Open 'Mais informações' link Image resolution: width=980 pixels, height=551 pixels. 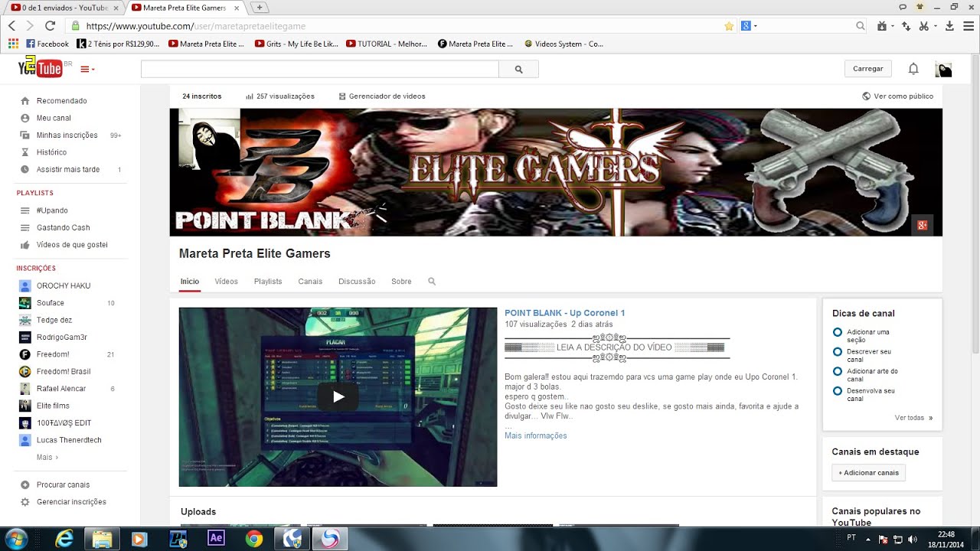point(536,435)
